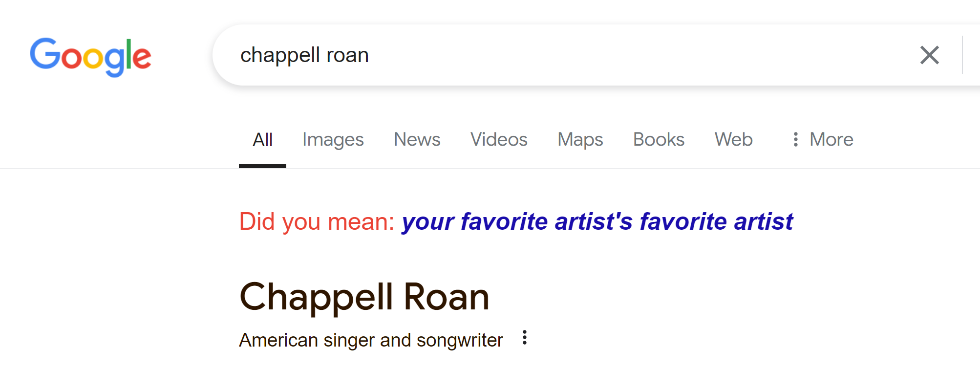Viewport: 980px width, 371px height.
Task: Select the All results tab
Action: [262, 140]
